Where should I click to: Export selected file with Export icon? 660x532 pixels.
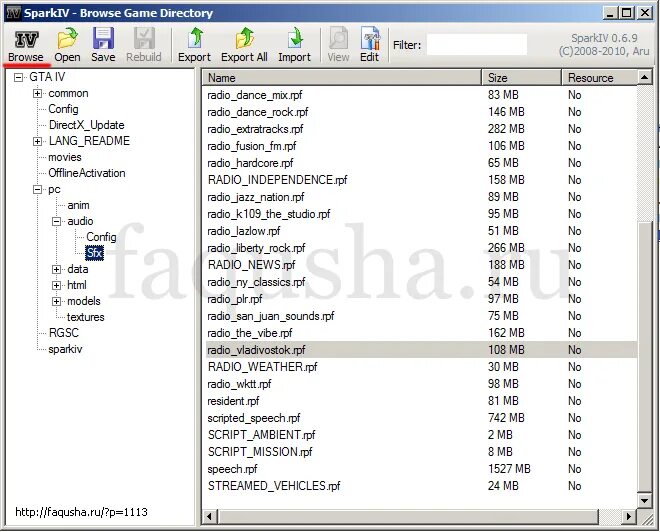[x=195, y=38]
